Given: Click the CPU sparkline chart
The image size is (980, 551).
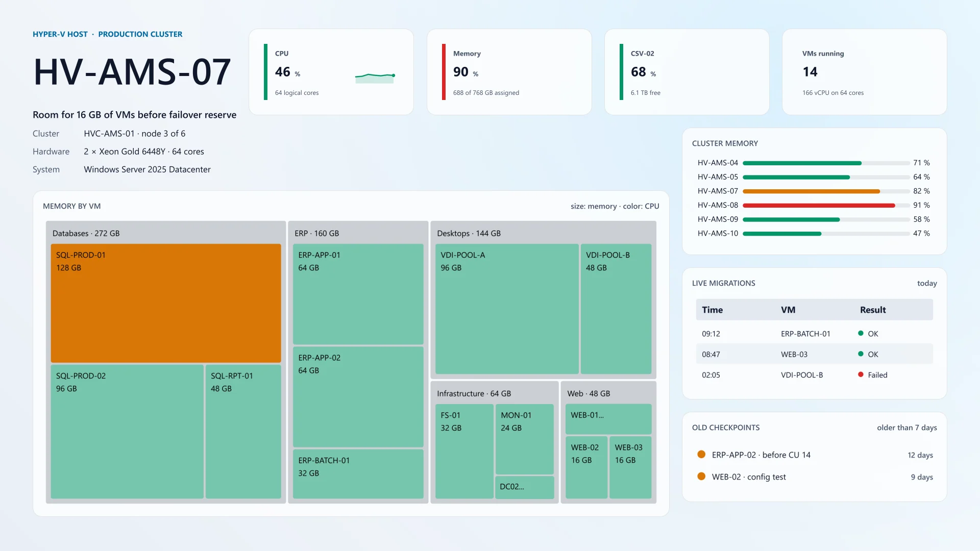Looking at the screenshot, I should click(375, 78).
